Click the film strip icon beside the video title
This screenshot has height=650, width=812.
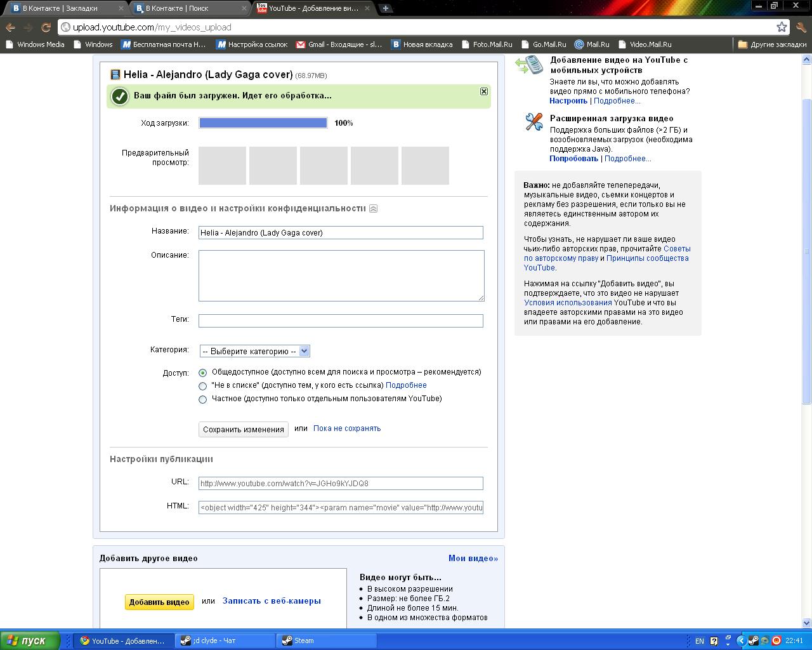tap(115, 74)
